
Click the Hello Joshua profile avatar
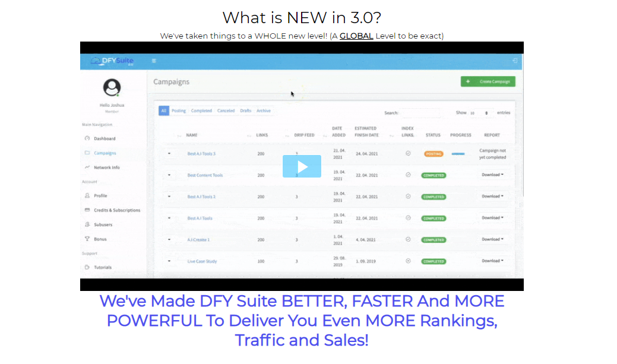pos(112,87)
